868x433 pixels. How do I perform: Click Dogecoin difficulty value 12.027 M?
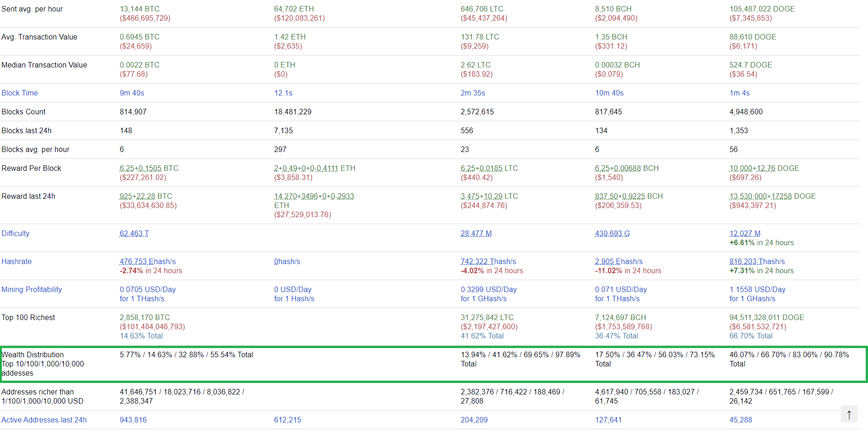pyautogui.click(x=744, y=234)
